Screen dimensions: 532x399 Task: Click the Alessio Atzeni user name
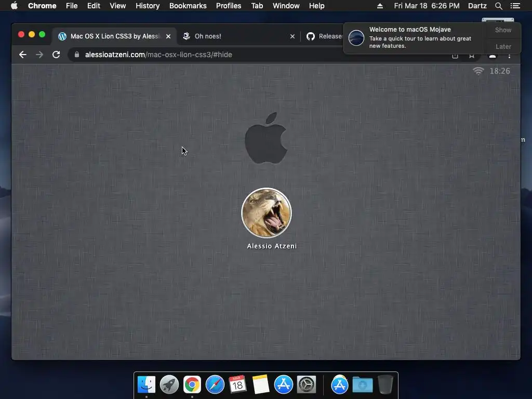click(272, 246)
